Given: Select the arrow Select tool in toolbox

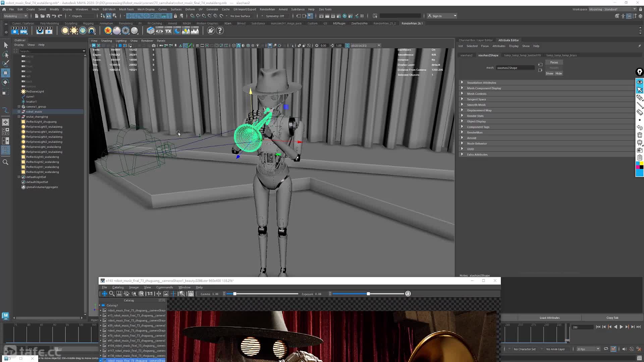Looking at the screenshot, I should point(6,45).
